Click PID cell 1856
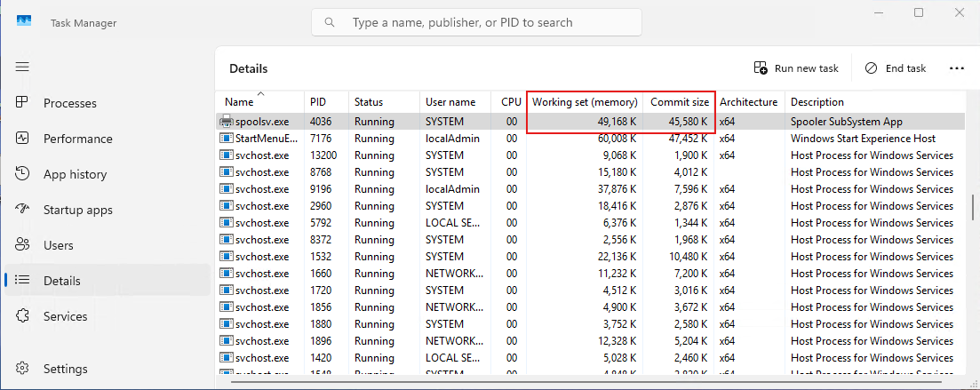Image resolution: width=980 pixels, height=390 pixels. tap(321, 307)
